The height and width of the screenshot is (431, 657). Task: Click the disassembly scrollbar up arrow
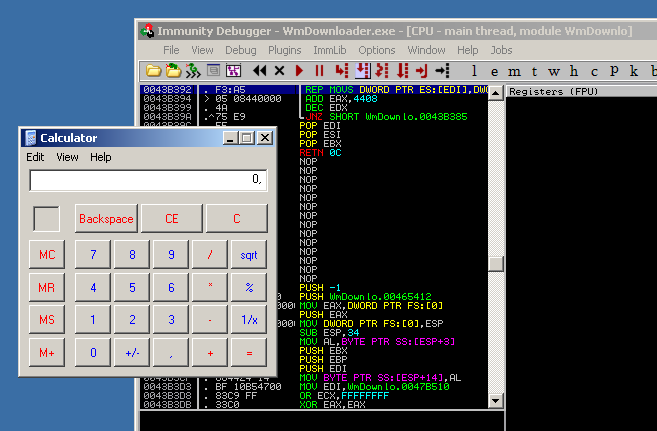496,93
